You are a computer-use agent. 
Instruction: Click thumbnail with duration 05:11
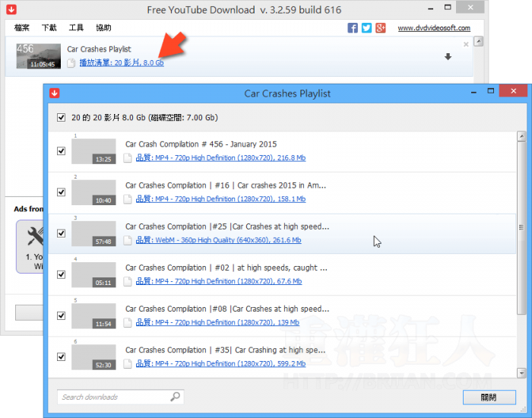(x=93, y=275)
